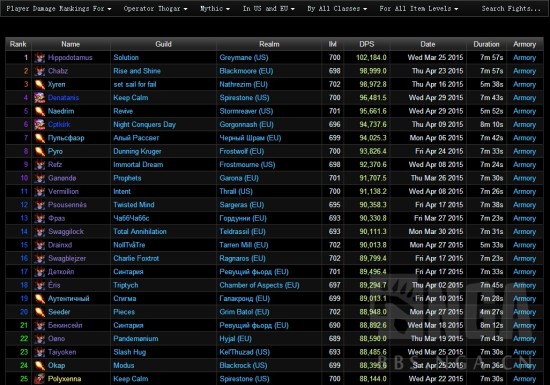Sort by the Duration column header
The height and width of the screenshot is (385, 550).
click(x=486, y=44)
